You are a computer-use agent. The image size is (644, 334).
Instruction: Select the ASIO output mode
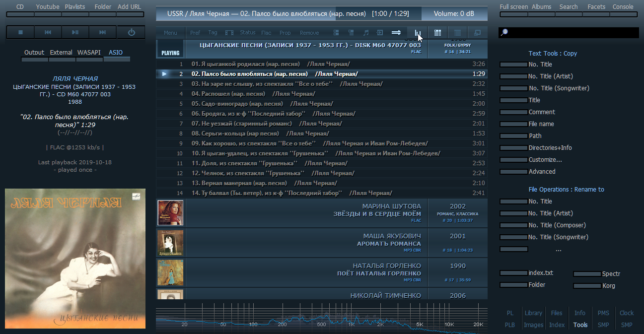(116, 53)
